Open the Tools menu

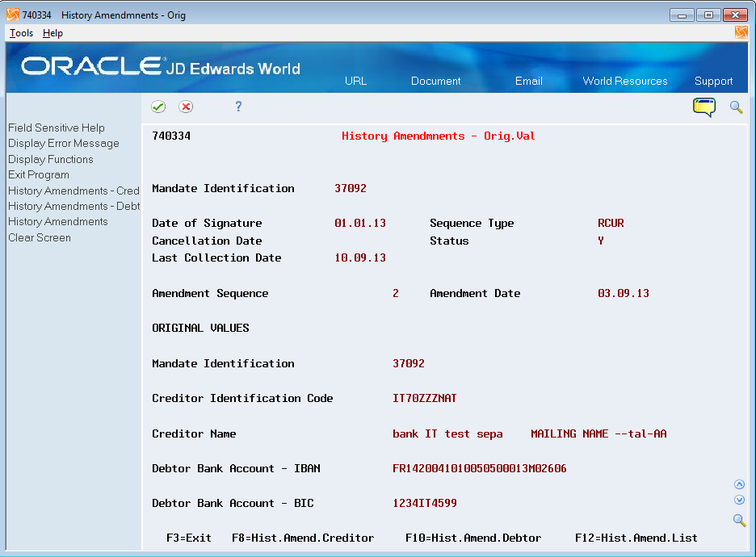point(21,33)
